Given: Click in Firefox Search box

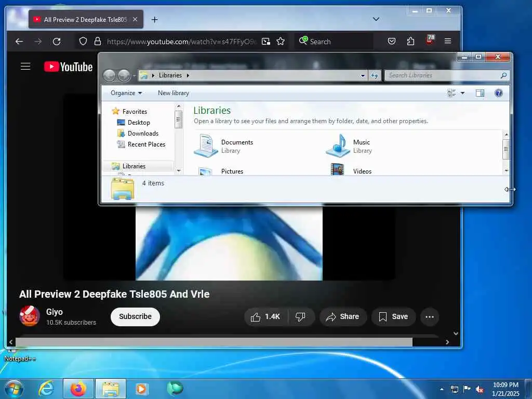Looking at the screenshot, I should click(x=334, y=42).
